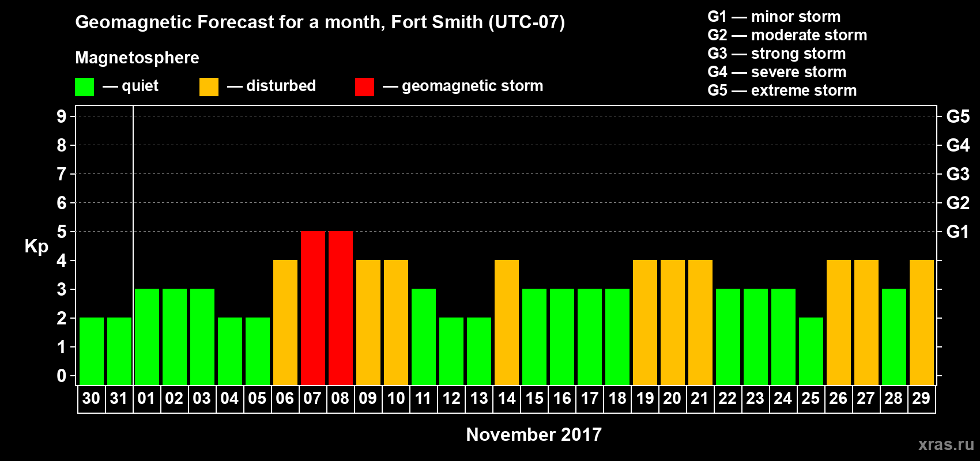Click date label 28 on the axis
980x461 pixels.
pos(894,398)
